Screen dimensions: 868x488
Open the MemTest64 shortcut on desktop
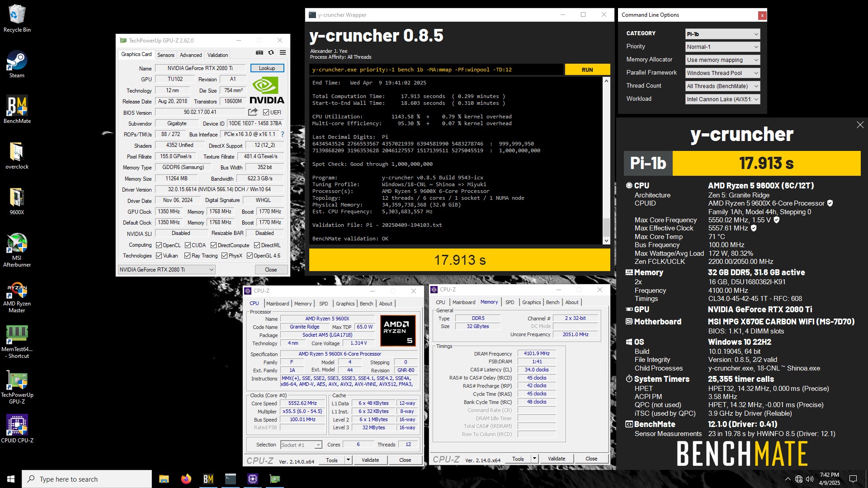17,342
